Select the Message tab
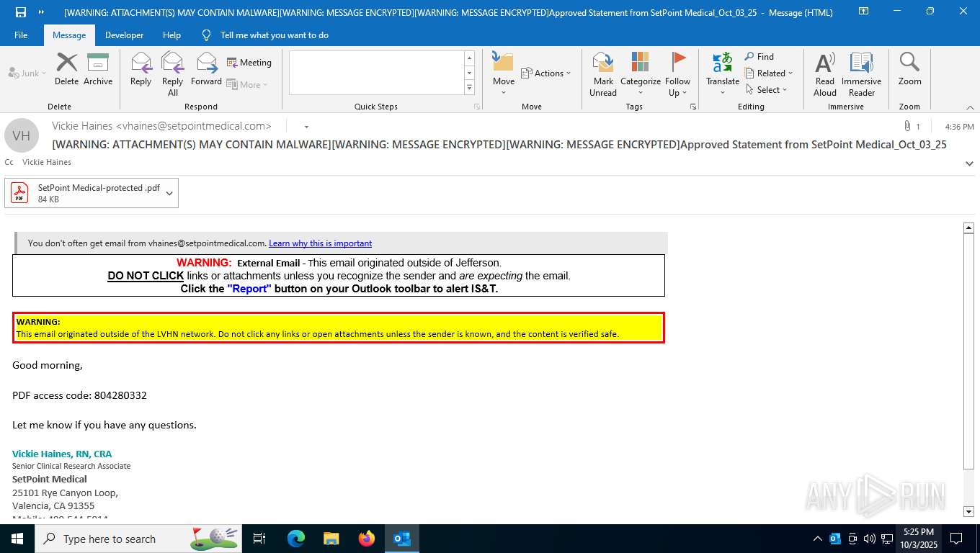The image size is (980, 553). 69,35
